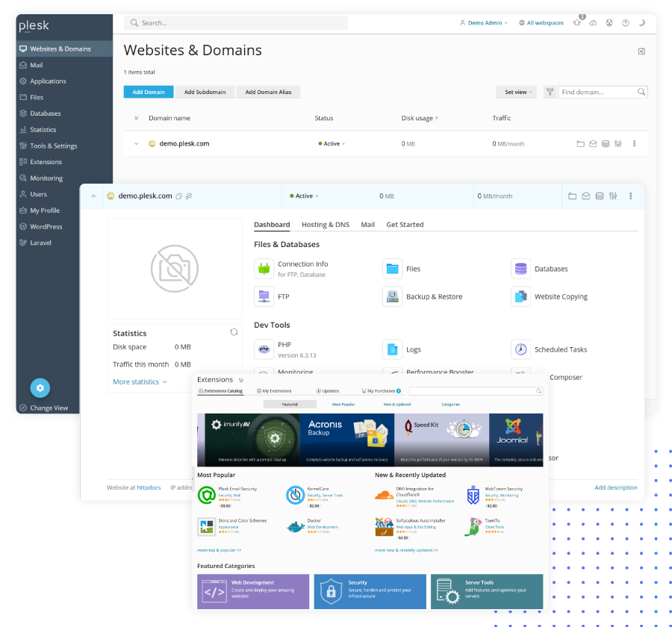Open Databases in the sidebar menu
The height and width of the screenshot is (627, 672).
click(45, 113)
